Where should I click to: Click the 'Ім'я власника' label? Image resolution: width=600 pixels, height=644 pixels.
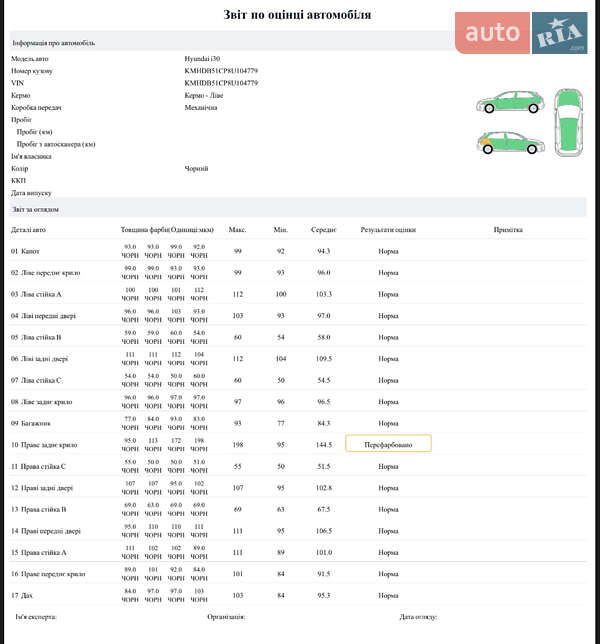[x=31, y=156]
